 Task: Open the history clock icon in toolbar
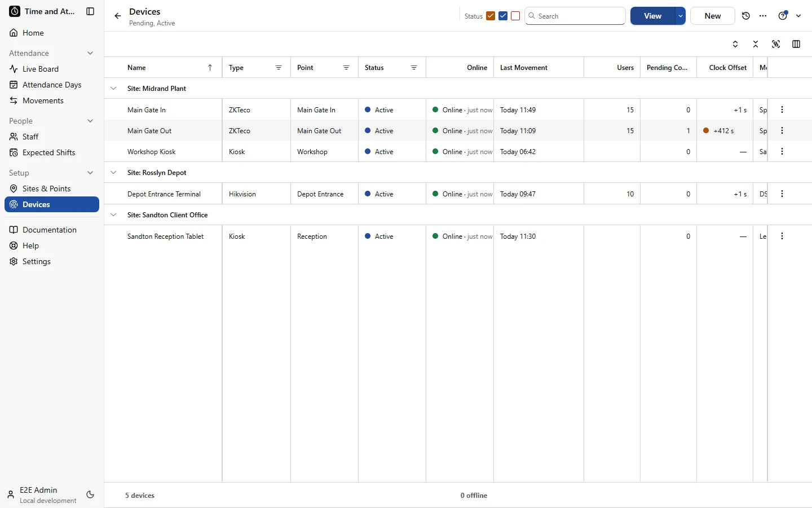click(x=746, y=16)
